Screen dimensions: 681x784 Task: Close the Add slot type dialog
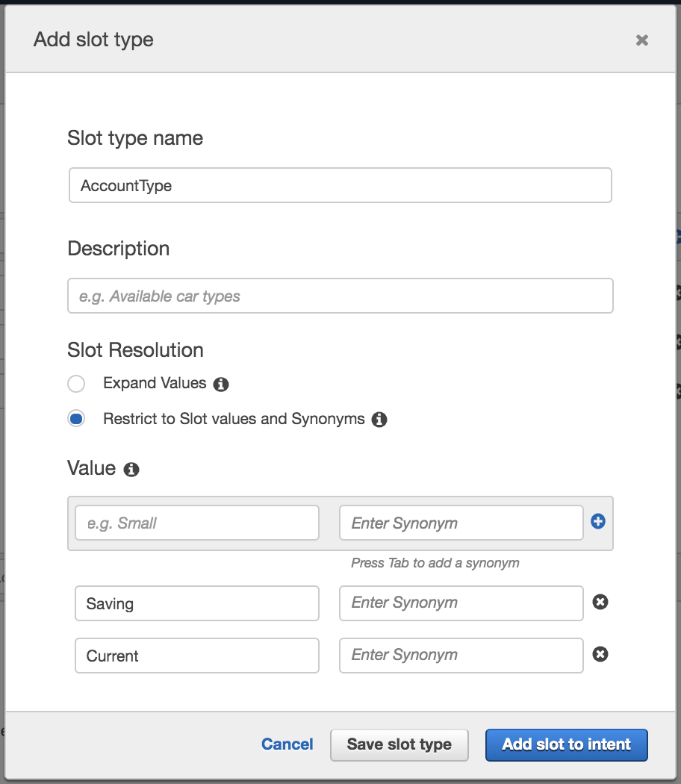(642, 40)
